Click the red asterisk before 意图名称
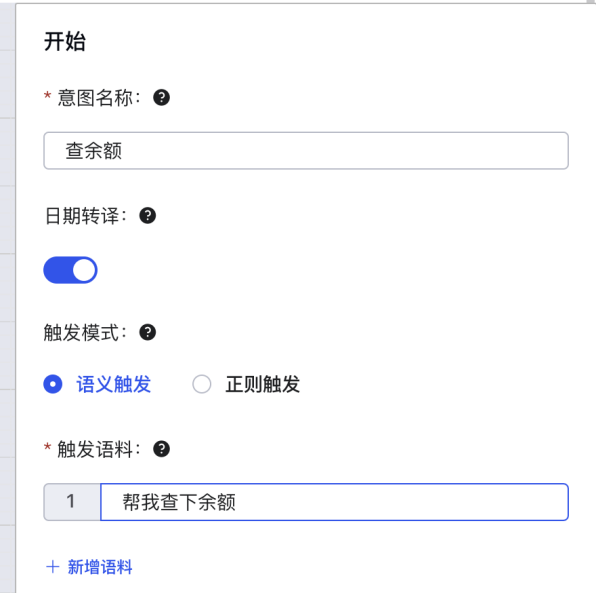596x593 pixels. (x=48, y=95)
